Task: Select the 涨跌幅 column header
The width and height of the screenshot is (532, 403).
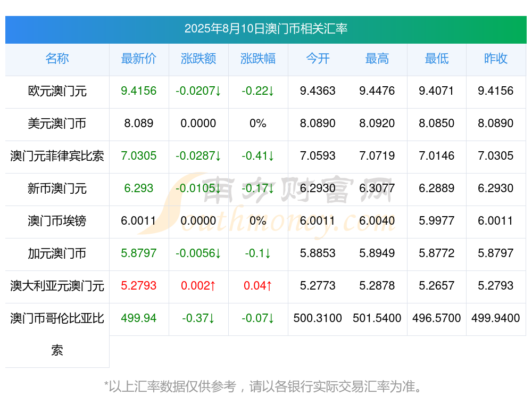Action: point(258,59)
